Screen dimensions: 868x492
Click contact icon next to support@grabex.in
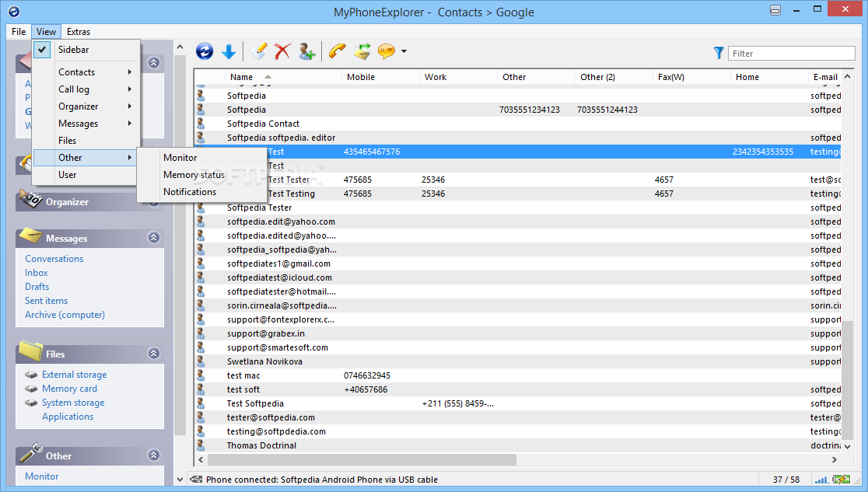(x=201, y=333)
